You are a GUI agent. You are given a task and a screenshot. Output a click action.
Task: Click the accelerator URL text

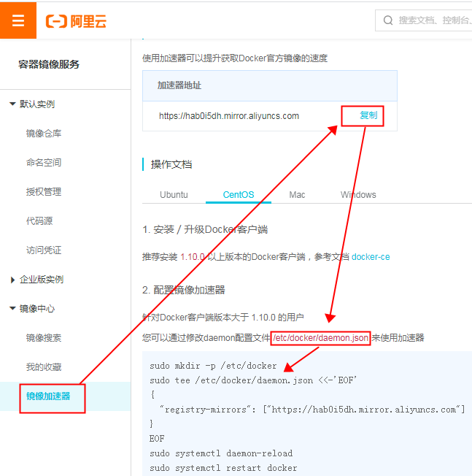click(x=229, y=116)
